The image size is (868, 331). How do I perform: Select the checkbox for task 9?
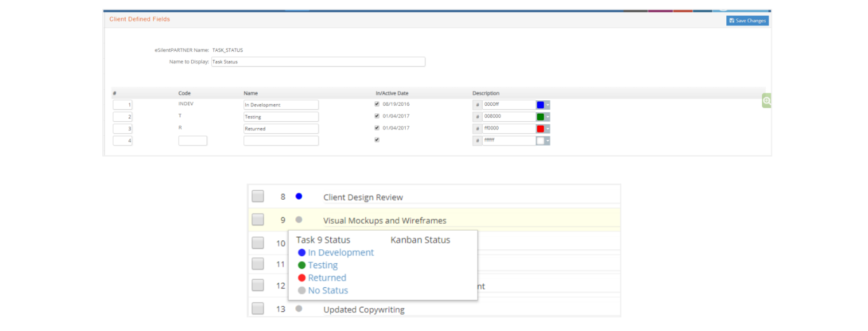click(258, 220)
